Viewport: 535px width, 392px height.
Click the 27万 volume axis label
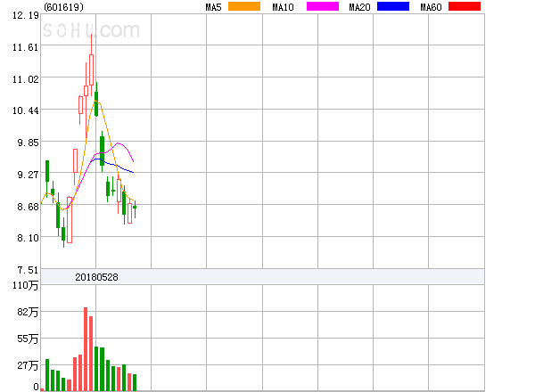(28, 365)
